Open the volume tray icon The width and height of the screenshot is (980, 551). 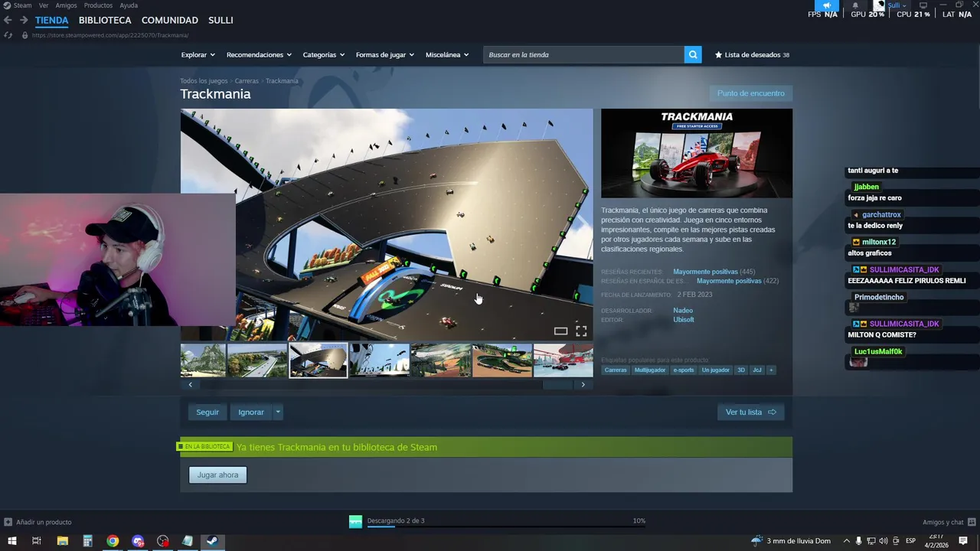tap(884, 541)
